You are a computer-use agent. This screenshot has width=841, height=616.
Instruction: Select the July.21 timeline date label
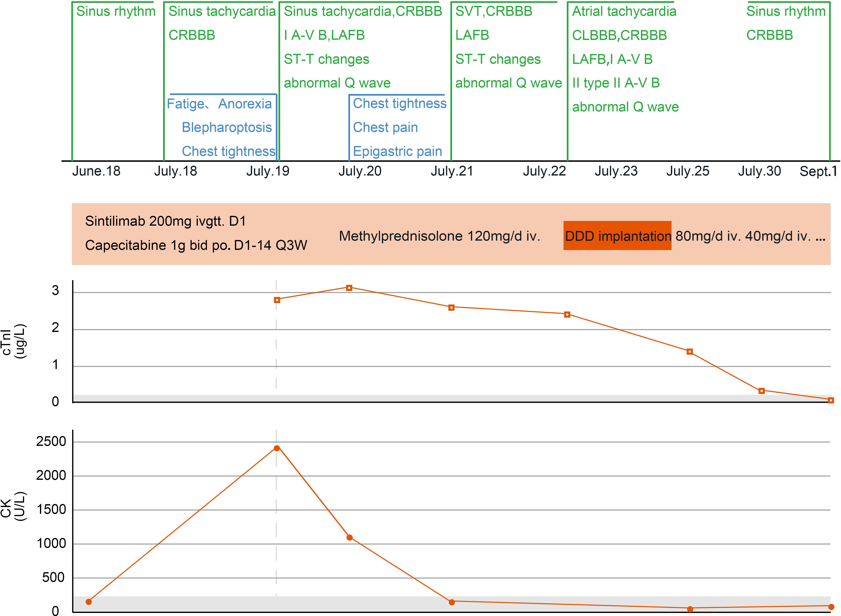[452, 171]
